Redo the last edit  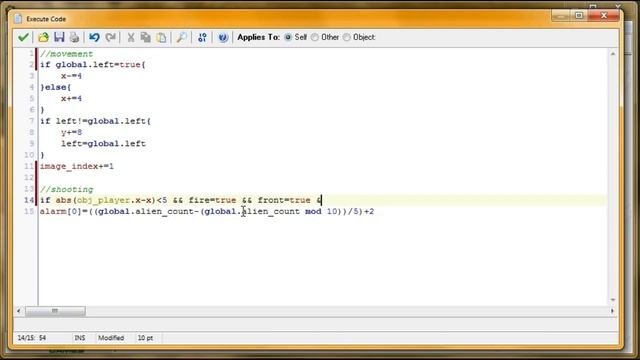coord(110,37)
